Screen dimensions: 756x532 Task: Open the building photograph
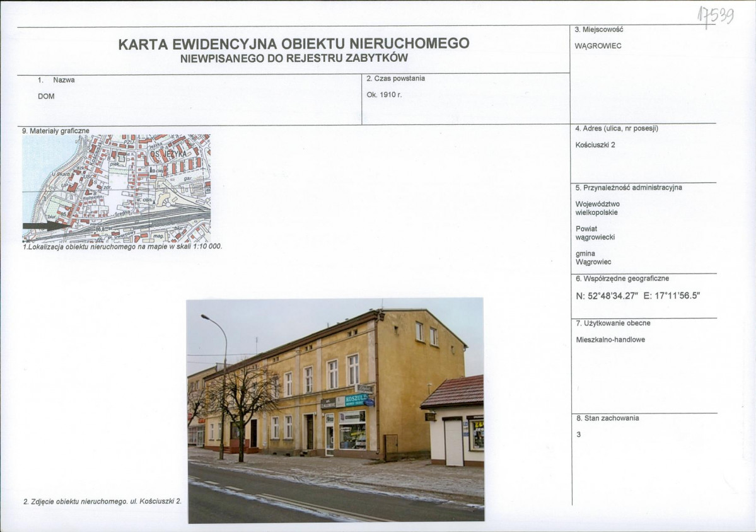click(335, 410)
